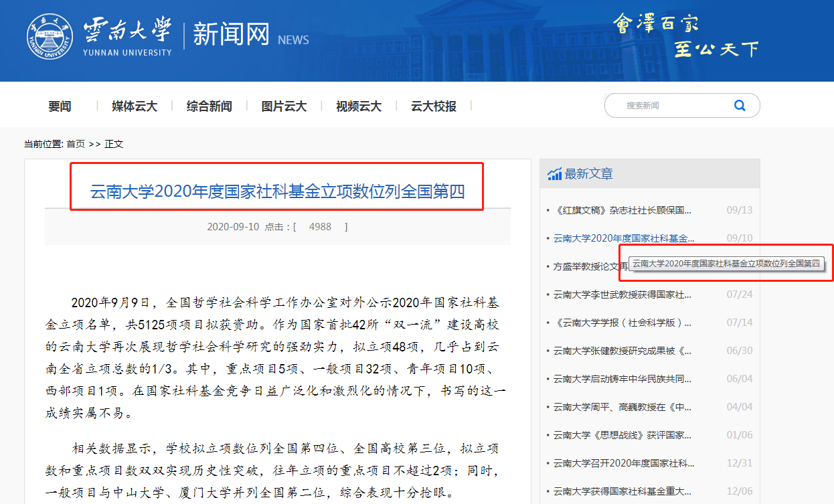Click the sidebar date 04/04
834x504 pixels.
pos(740,407)
